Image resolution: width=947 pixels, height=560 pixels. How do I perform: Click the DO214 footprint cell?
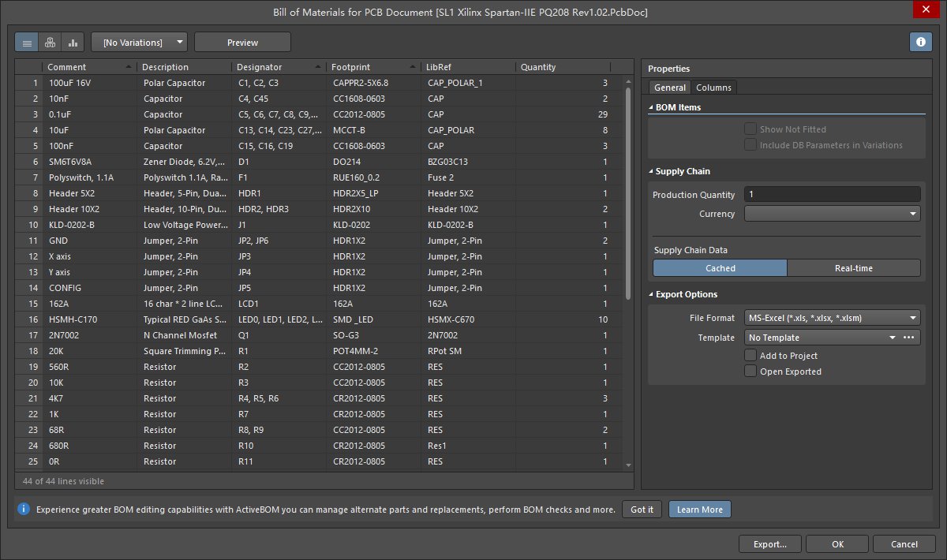click(374, 162)
